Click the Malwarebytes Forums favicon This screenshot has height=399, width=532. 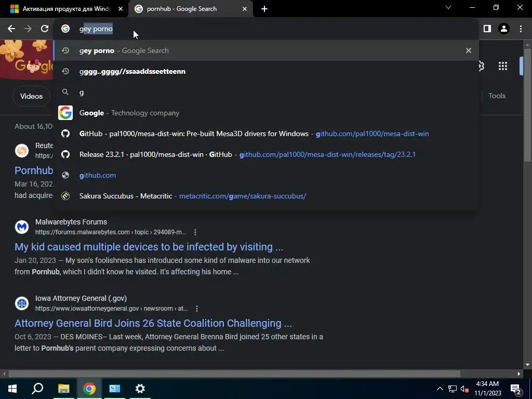(x=22, y=227)
